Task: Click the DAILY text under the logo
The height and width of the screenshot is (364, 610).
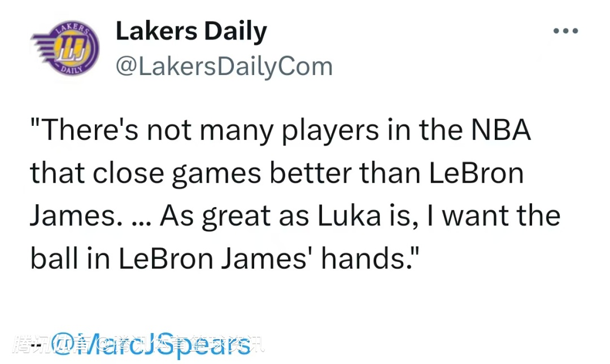Action: click(71, 69)
